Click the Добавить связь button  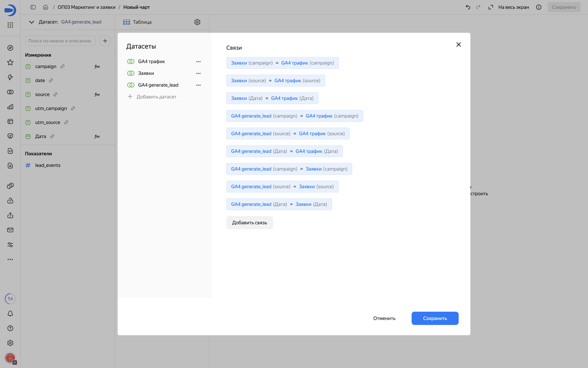pyautogui.click(x=250, y=223)
